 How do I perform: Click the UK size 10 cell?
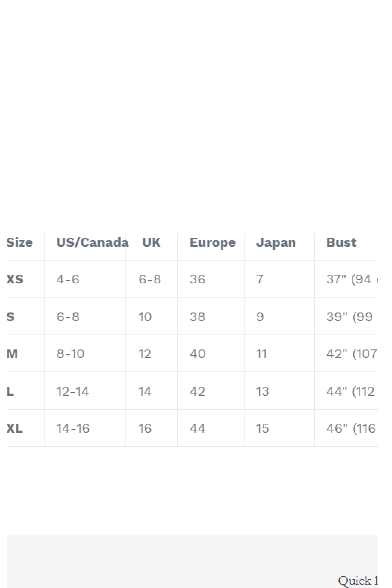(x=145, y=317)
